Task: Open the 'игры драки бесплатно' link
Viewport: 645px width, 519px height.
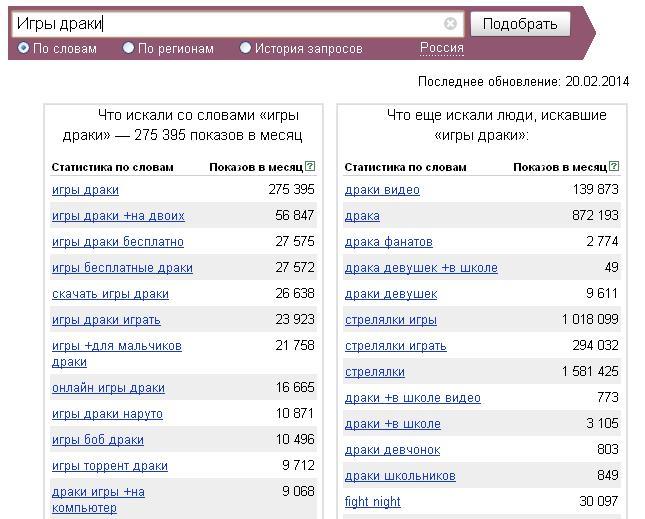Action: pyautogui.click(x=118, y=242)
